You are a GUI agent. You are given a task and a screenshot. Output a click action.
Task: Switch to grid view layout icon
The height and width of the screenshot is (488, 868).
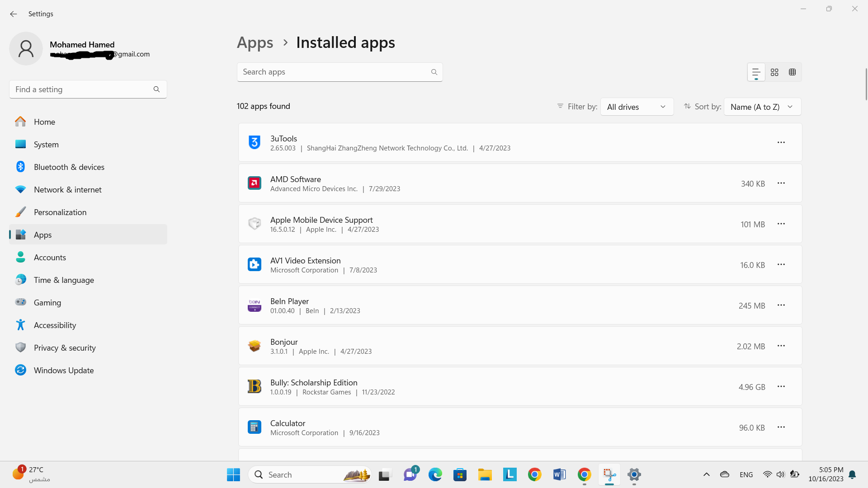click(x=774, y=72)
